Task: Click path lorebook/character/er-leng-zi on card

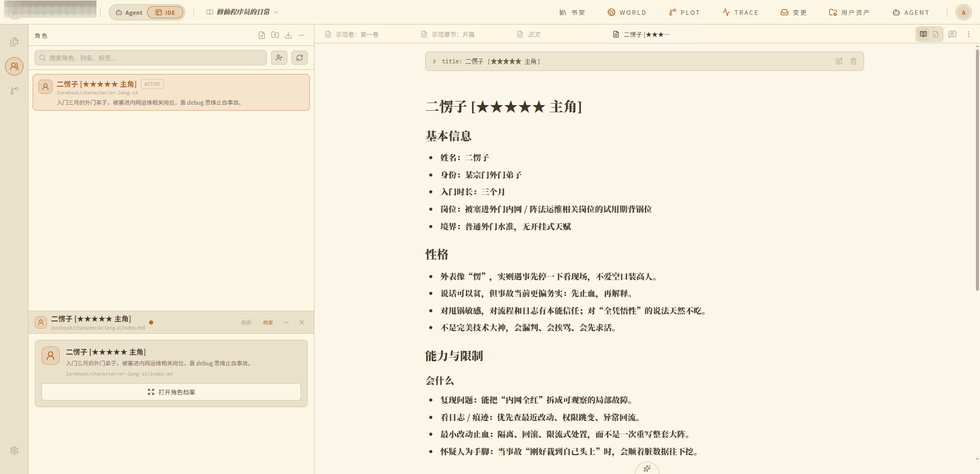Action: tap(97, 93)
